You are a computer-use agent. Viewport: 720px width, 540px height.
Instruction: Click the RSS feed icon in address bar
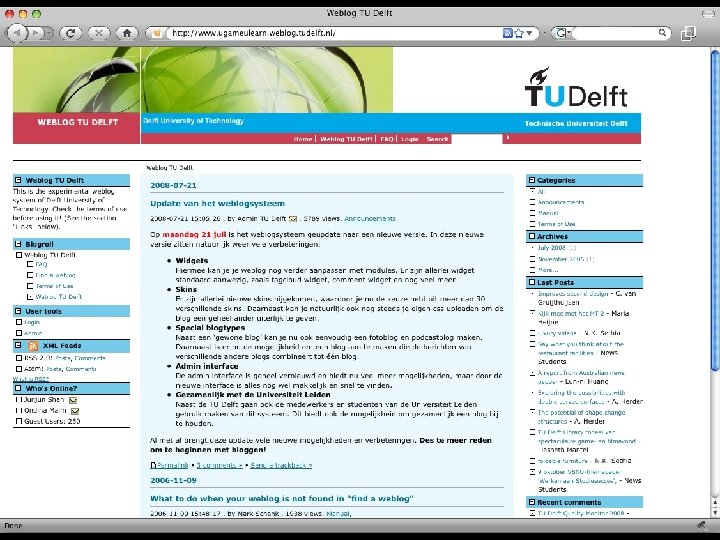click(x=507, y=33)
